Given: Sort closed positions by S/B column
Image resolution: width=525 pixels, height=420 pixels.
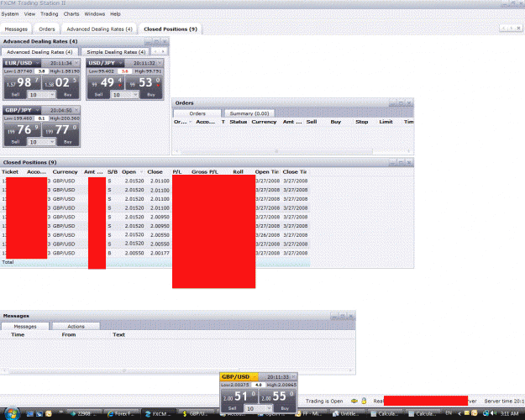Looking at the screenshot, I should pyautogui.click(x=113, y=172).
